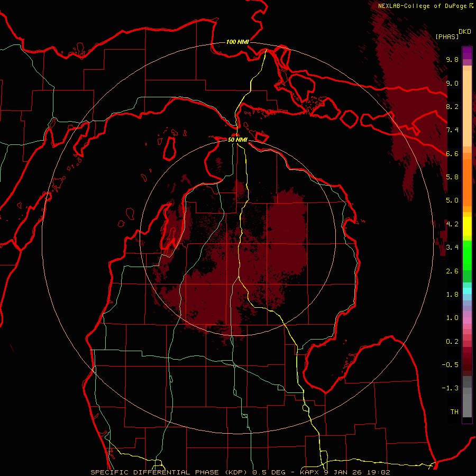The image size is (476, 476).
Task: Click the 5.8 scale label
Action: tap(452, 177)
